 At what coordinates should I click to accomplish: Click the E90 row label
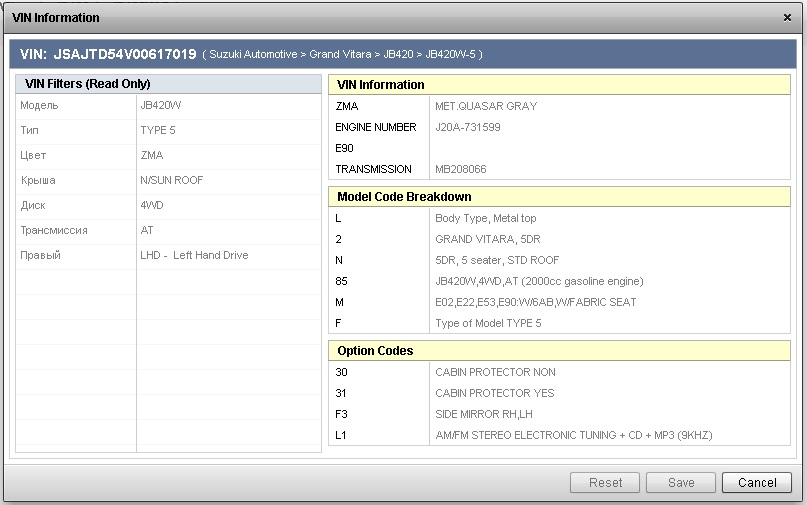point(344,148)
